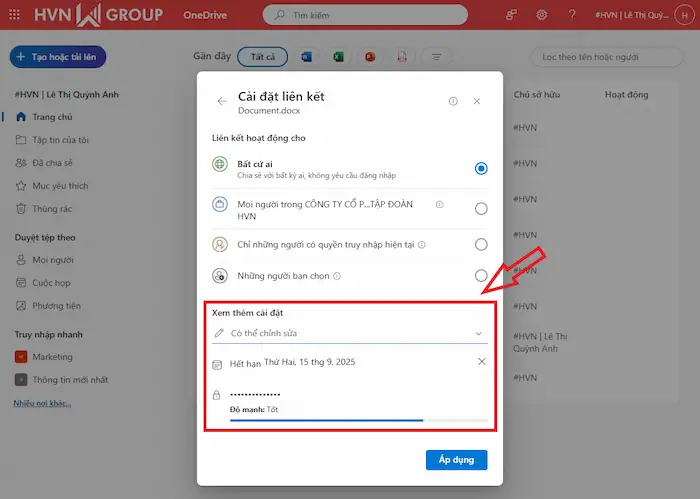Open Tập tin của tôi

pos(60,140)
